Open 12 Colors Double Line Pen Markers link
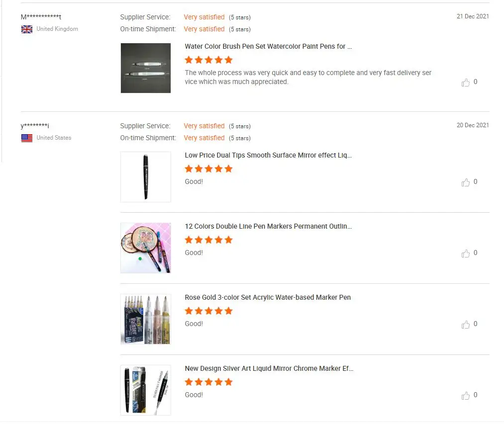The image size is (504, 424). click(x=268, y=227)
